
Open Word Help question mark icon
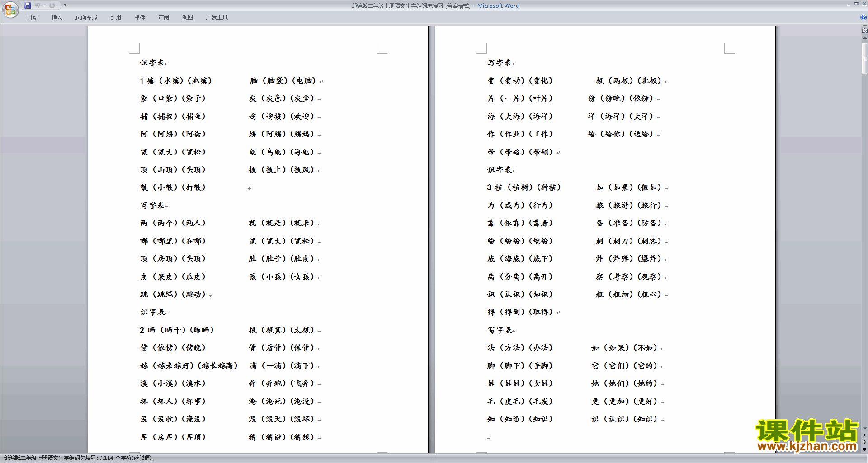pos(863,17)
